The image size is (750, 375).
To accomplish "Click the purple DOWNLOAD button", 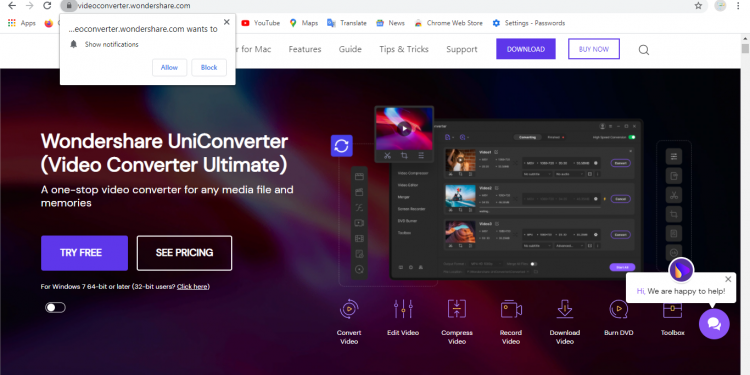I will 526,49.
